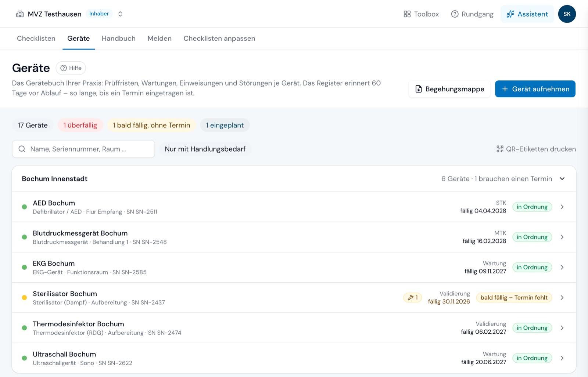The height and width of the screenshot is (377, 588).
Task: Click the Inhaber role badge
Action: point(99,14)
